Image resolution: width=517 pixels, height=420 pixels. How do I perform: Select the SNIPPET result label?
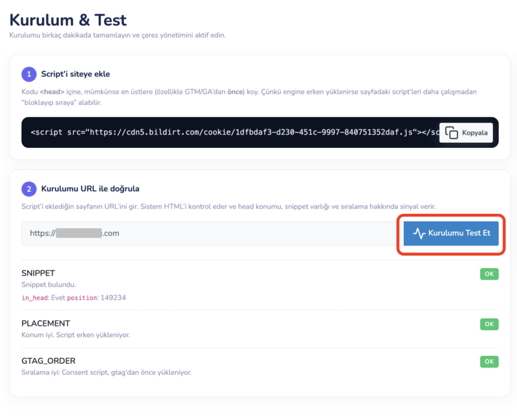click(x=39, y=274)
